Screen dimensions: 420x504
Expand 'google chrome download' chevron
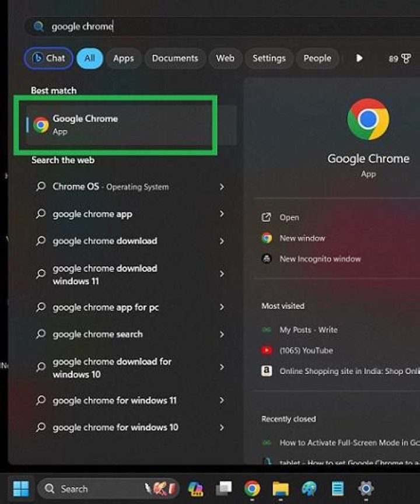click(x=222, y=241)
